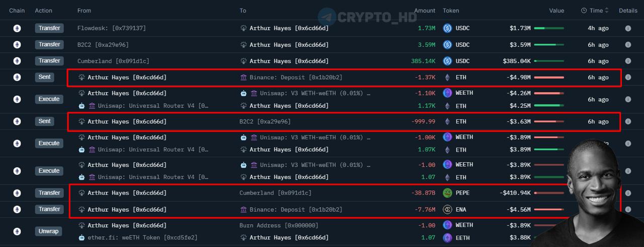This screenshot has width=644, height=247.
Task: Click ETH token icon in -999.99 row
Action: 447,121
